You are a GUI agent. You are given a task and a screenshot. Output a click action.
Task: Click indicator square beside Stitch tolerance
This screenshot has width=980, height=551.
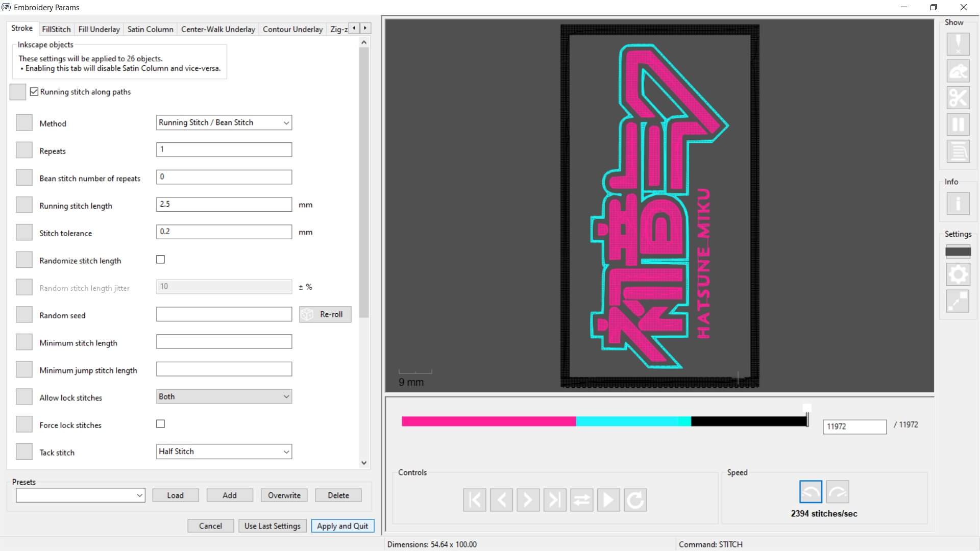pos(24,233)
